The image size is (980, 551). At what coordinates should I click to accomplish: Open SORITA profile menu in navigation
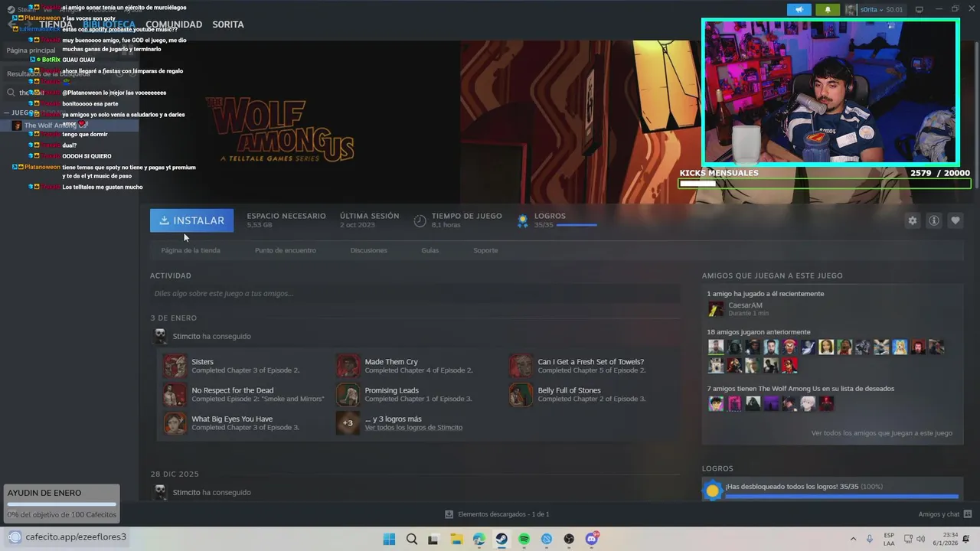[228, 24]
